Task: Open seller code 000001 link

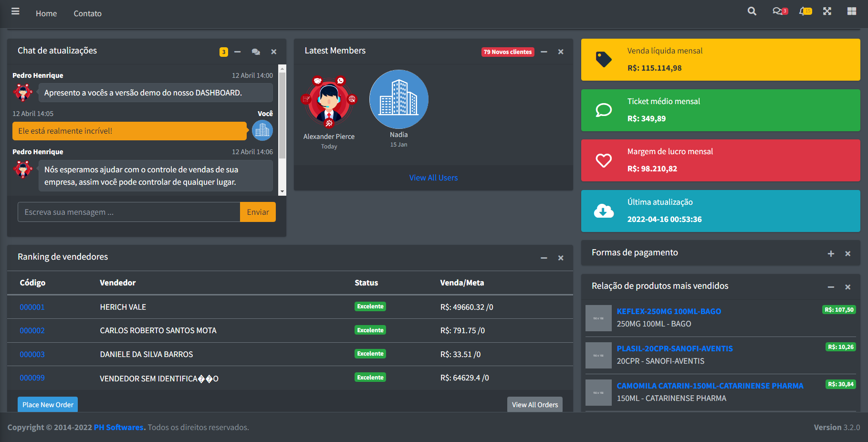Action: point(32,307)
